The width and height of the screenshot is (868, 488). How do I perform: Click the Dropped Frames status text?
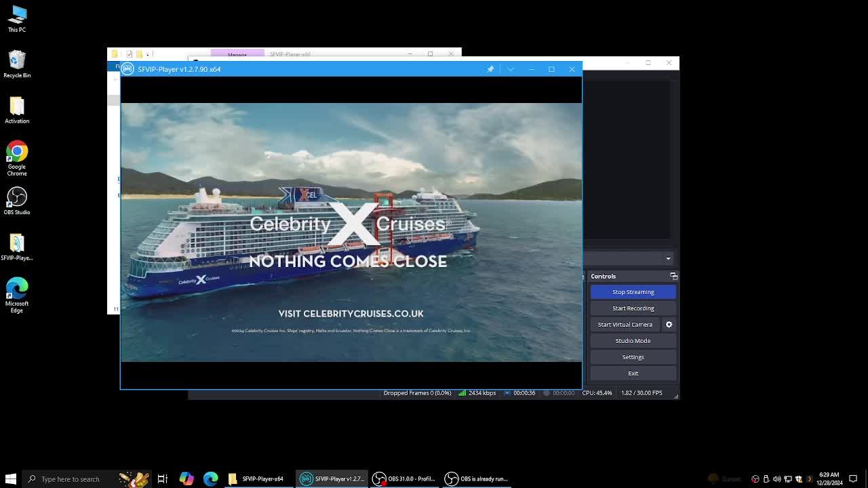point(417,393)
